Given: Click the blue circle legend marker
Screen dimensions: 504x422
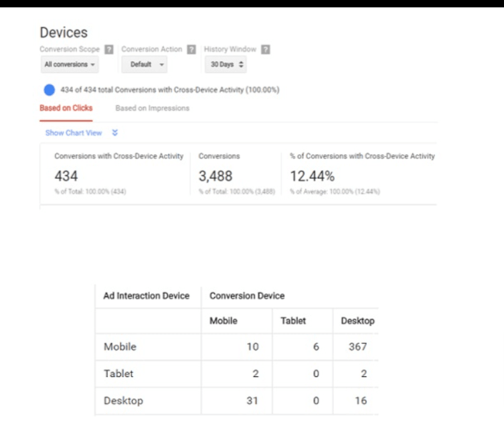Looking at the screenshot, I should click(x=49, y=90).
